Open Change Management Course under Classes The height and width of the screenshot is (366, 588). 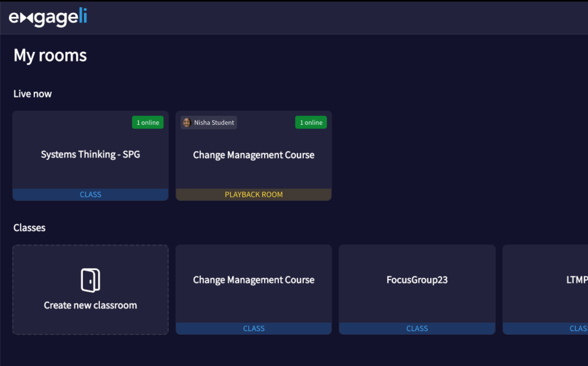coord(254,280)
